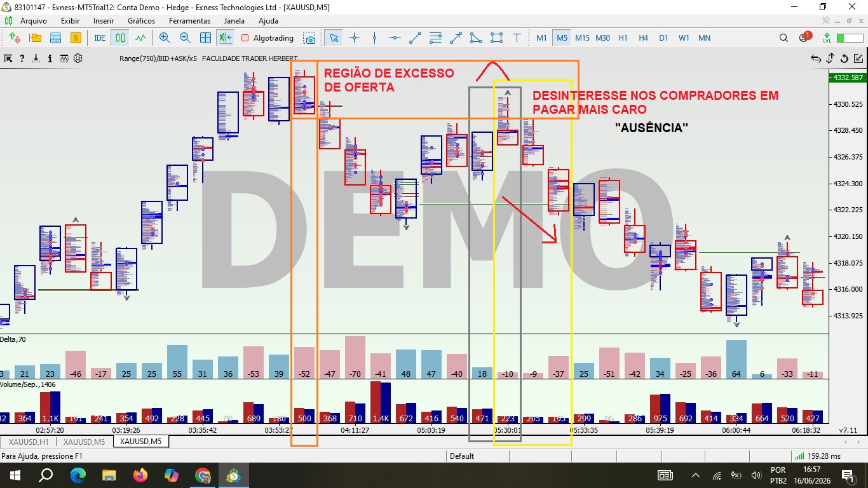The image size is (868, 488).
Task: Click the Default profile in status bar
Action: click(462, 456)
